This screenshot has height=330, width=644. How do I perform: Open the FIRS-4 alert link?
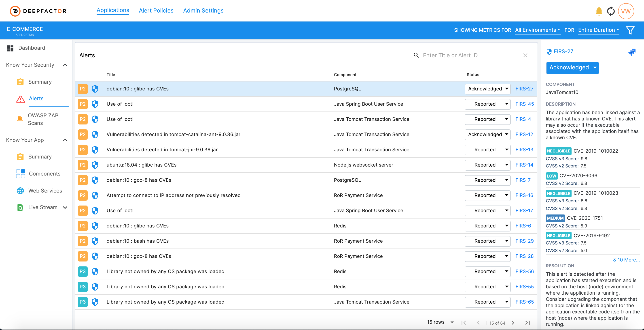point(523,119)
